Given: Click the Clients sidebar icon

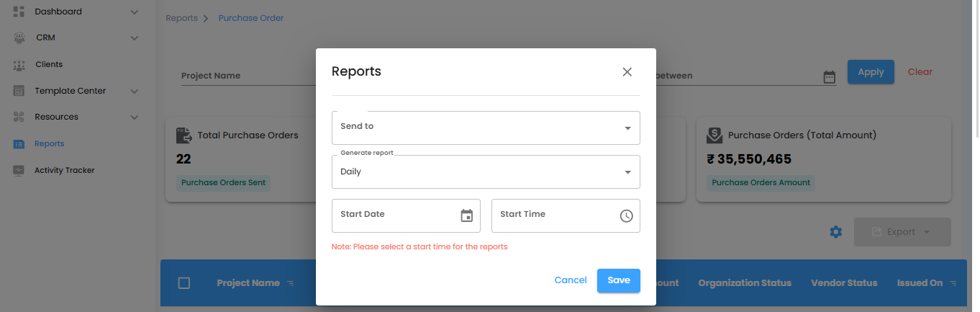Looking at the screenshot, I should pos(19,65).
